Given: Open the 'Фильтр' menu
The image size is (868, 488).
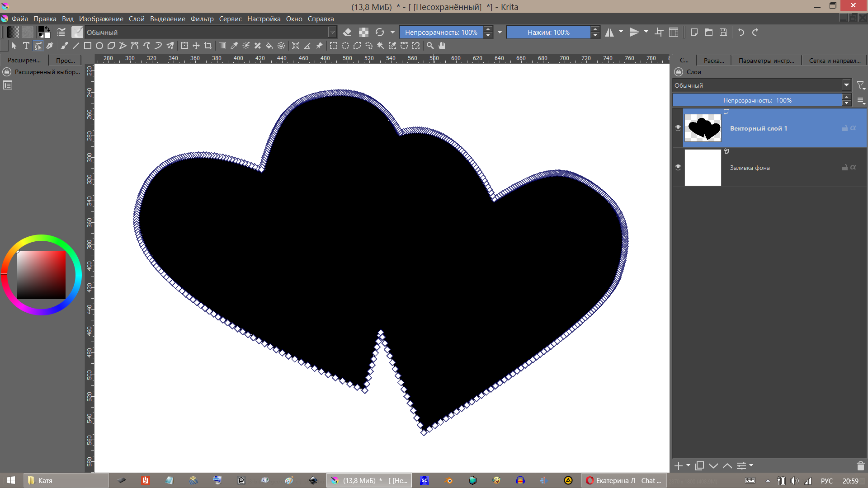Looking at the screenshot, I should coord(202,19).
